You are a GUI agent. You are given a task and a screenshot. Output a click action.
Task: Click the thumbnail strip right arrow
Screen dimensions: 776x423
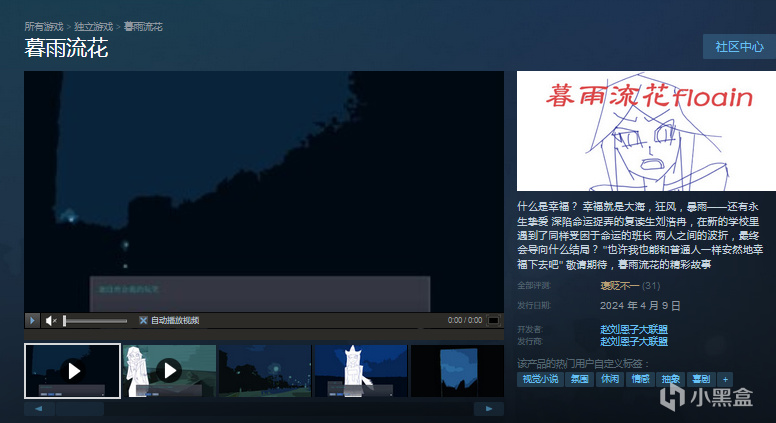(x=489, y=409)
